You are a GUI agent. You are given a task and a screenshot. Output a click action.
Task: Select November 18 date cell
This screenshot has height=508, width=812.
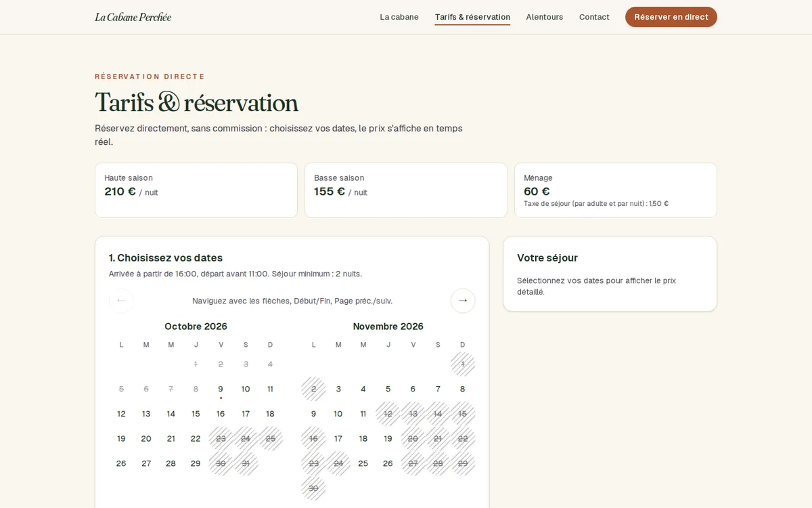tap(363, 439)
